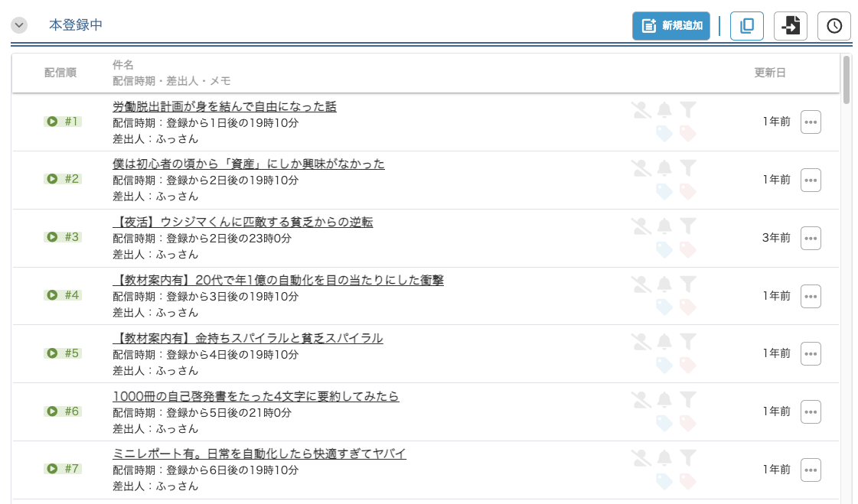The width and height of the screenshot is (858, 504).
Task: Open mail 1000冊の自己啓発書をたった4文字に要約してみたら
Action: pos(256,396)
